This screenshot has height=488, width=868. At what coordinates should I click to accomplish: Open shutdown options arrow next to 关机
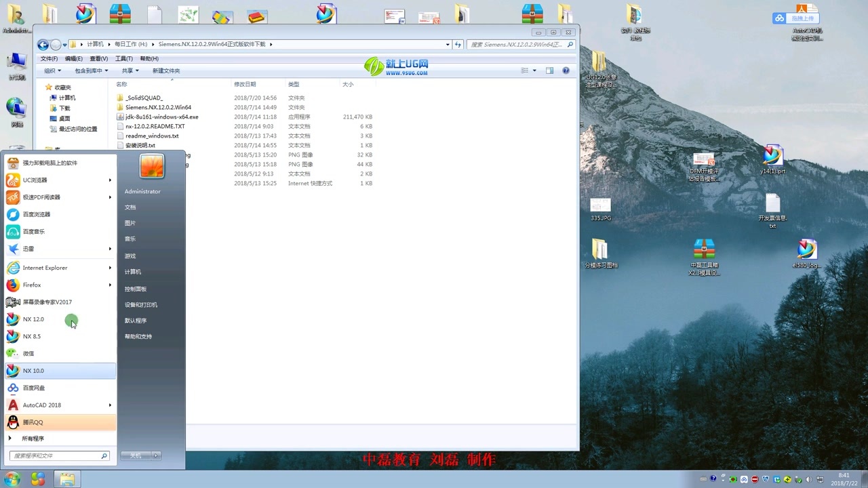click(155, 455)
